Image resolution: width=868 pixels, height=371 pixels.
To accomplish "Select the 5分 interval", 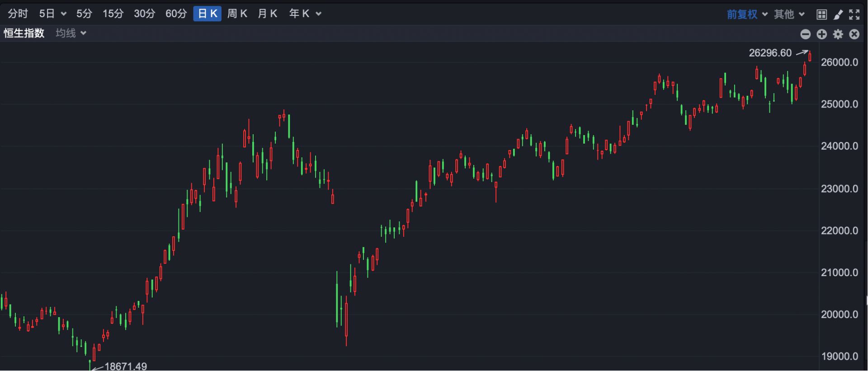I will click(84, 14).
